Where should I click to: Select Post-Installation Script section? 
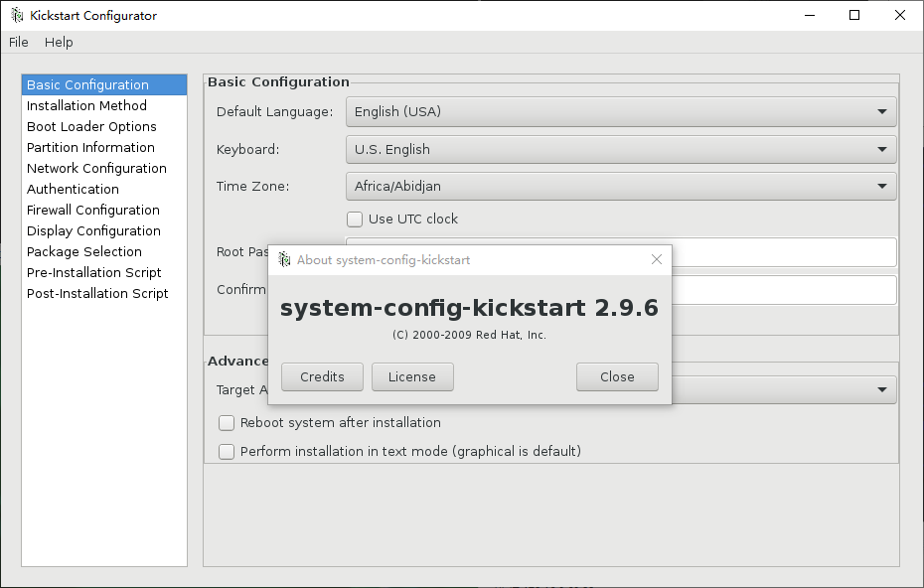[x=104, y=293]
